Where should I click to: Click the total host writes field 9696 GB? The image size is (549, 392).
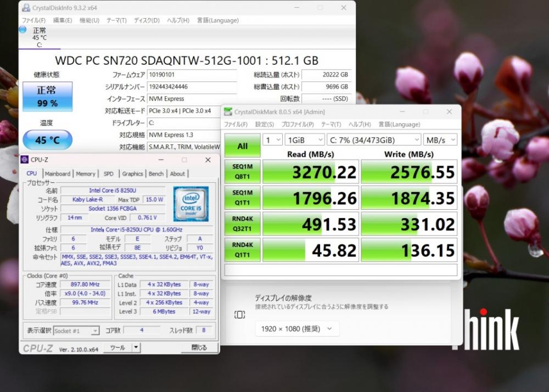326,86
